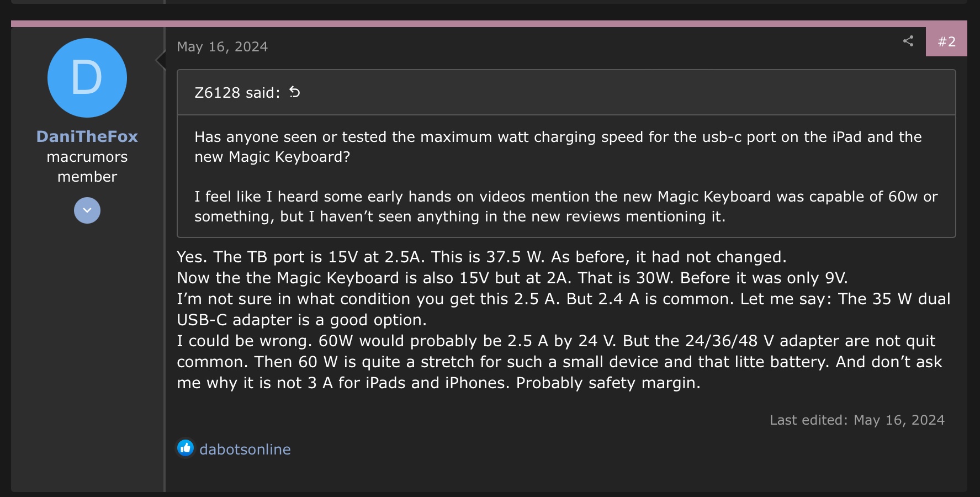Click the share post icon
This screenshot has width=980, height=497.
click(908, 41)
